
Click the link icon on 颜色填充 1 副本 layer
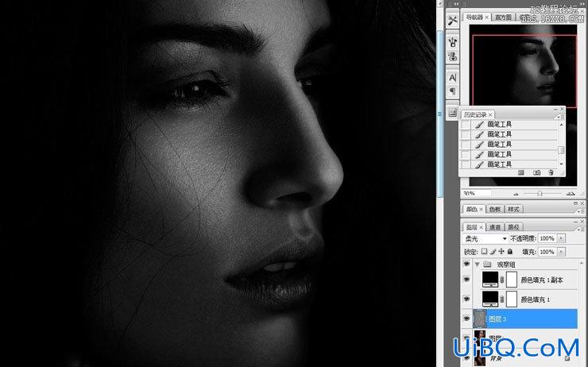click(502, 280)
